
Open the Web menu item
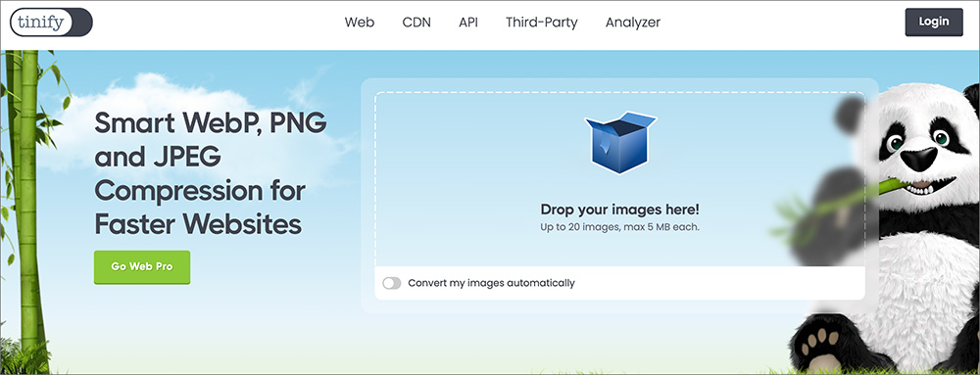tap(360, 23)
